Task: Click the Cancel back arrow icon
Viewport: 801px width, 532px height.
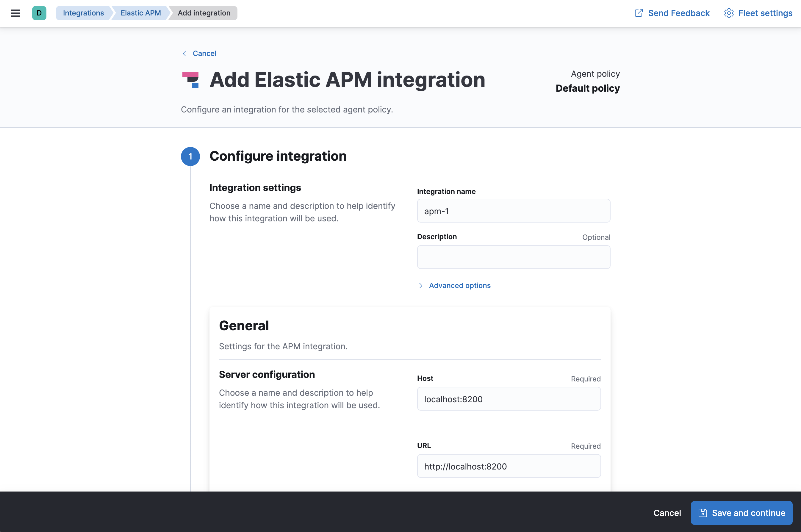Action: 185,53
